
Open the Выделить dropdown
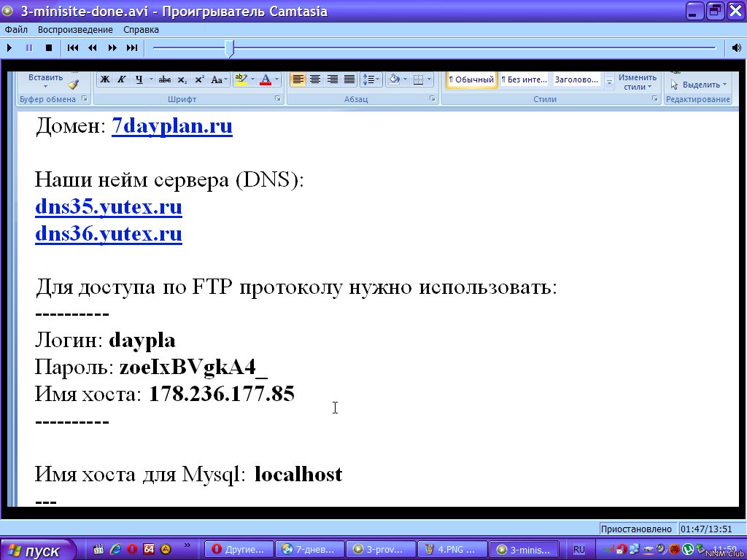click(x=700, y=85)
